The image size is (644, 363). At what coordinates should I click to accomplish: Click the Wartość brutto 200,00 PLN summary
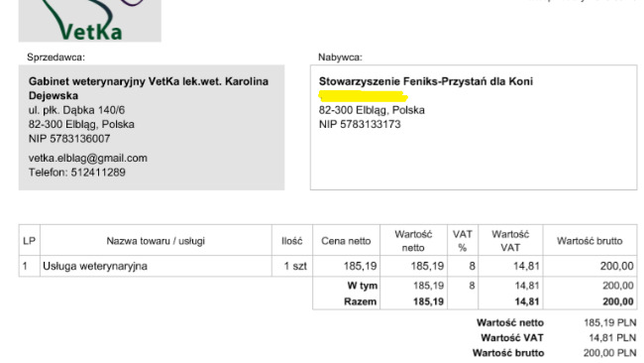coord(555,353)
